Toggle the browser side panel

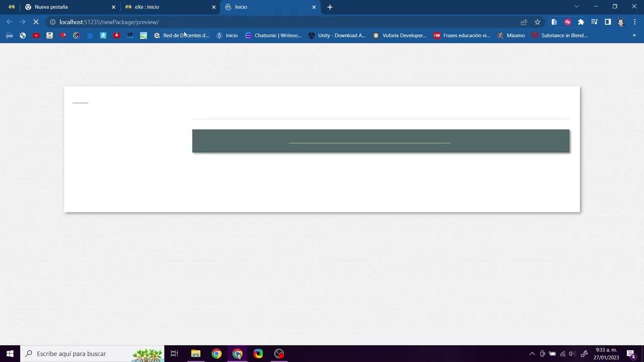pos(608,22)
